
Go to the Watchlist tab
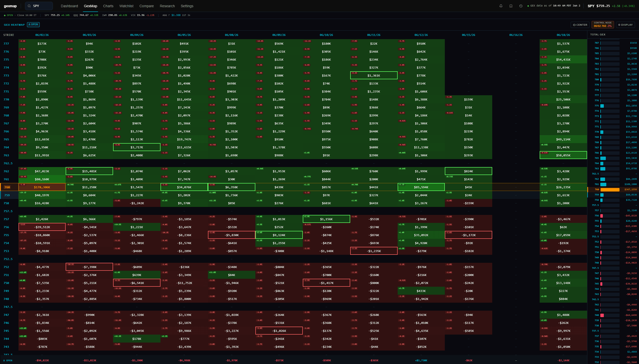(x=126, y=6)
